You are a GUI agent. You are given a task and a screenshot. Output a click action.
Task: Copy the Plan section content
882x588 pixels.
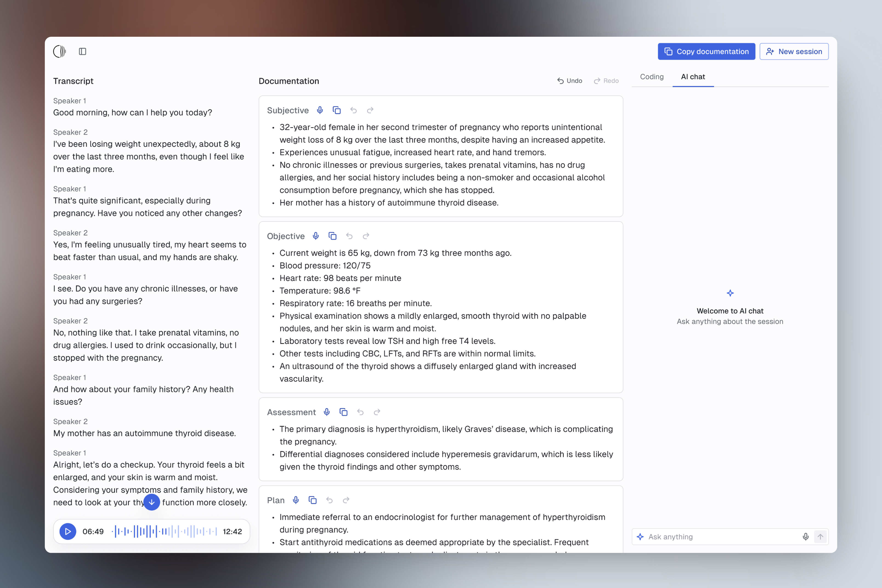(312, 500)
